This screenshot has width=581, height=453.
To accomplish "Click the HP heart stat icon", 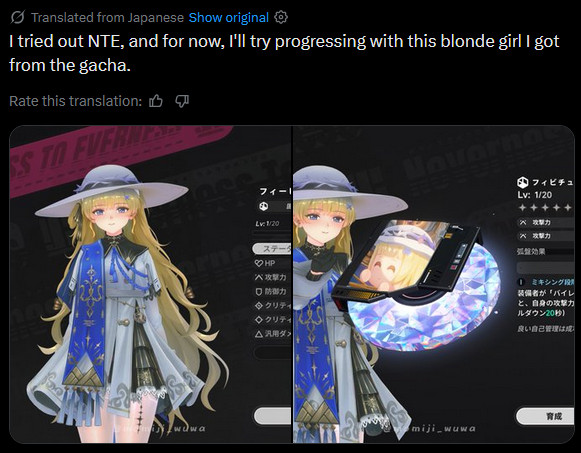I will (259, 263).
